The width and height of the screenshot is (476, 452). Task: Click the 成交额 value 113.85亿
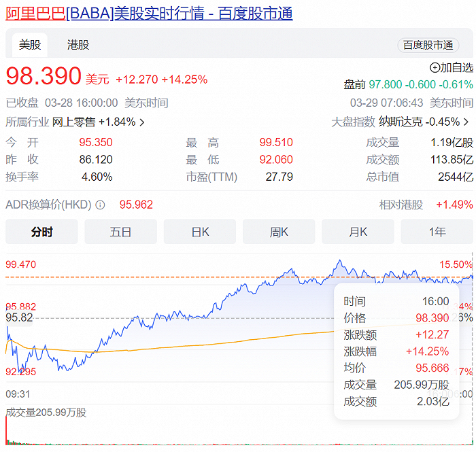point(452,160)
